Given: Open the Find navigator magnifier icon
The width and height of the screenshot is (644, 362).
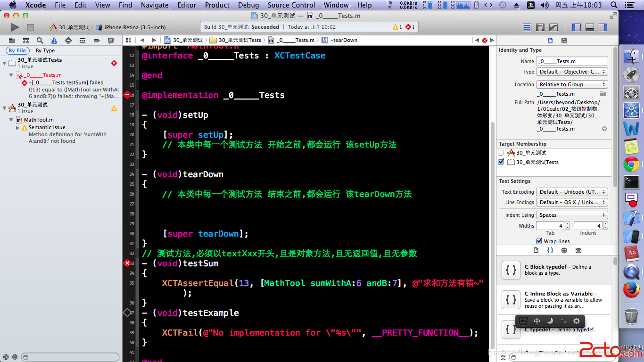Looking at the screenshot, I should click(40, 41).
